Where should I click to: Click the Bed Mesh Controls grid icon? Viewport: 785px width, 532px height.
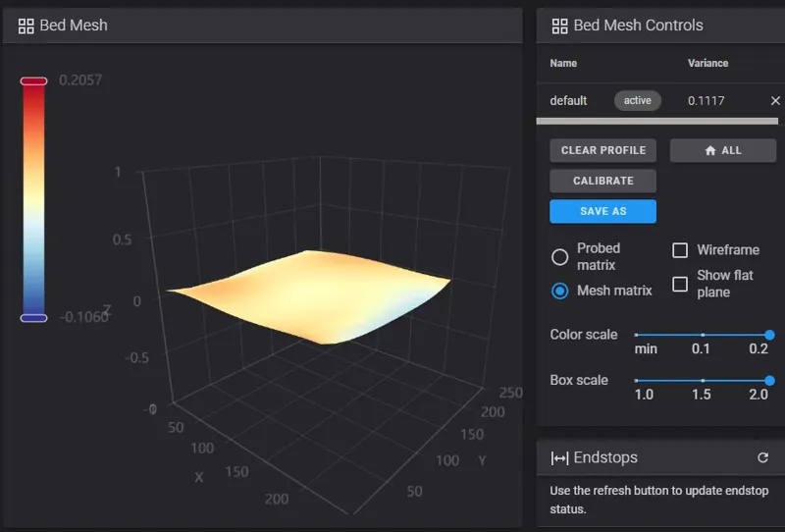[x=559, y=27]
